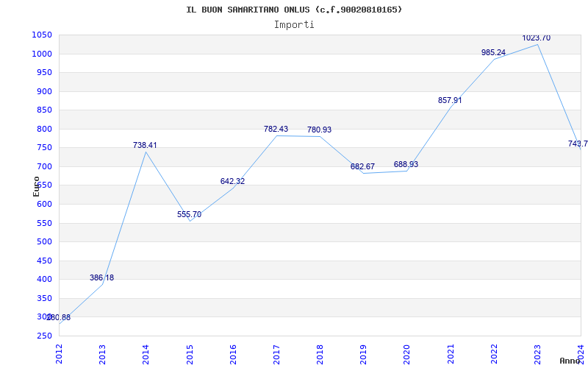Click the 600 y-axis tick label
The image size is (588, 368).
44,205
